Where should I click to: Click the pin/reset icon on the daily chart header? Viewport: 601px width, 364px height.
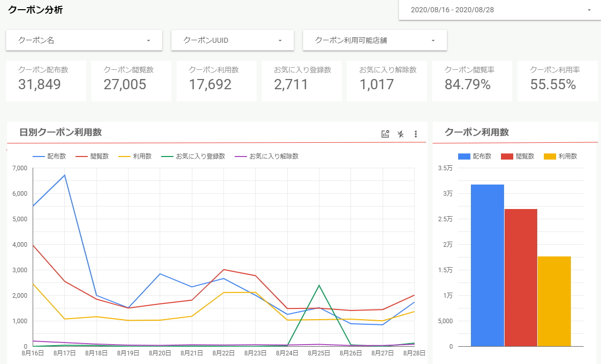point(400,134)
